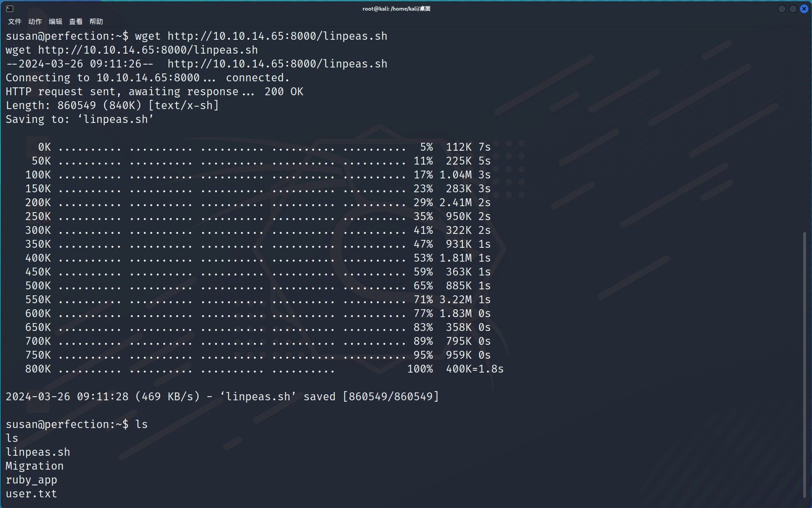Click the first wget command prompt line
This screenshot has height=508, width=812.
pos(197,36)
